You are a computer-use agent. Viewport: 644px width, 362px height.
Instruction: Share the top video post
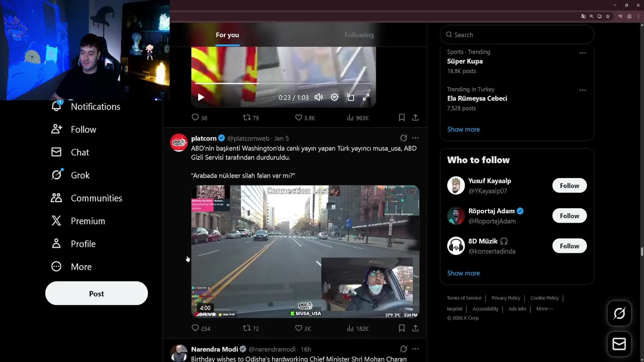point(415,118)
